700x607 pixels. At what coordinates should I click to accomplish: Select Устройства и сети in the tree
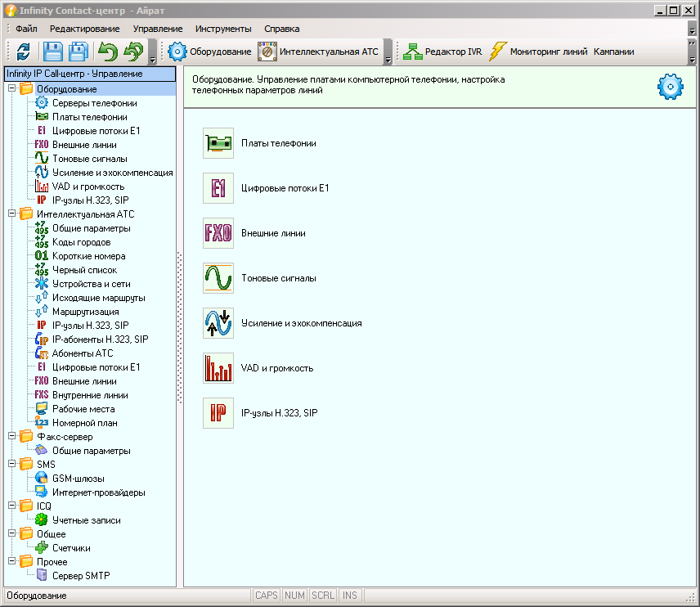92,284
